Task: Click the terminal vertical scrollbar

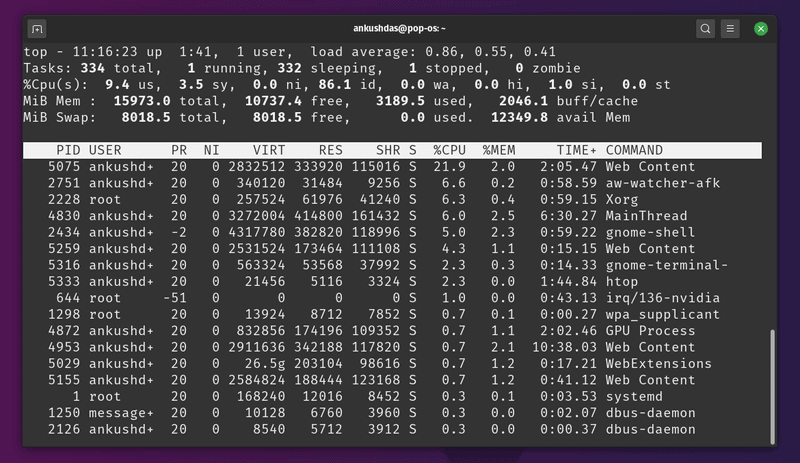Action: (x=771, y=385)
